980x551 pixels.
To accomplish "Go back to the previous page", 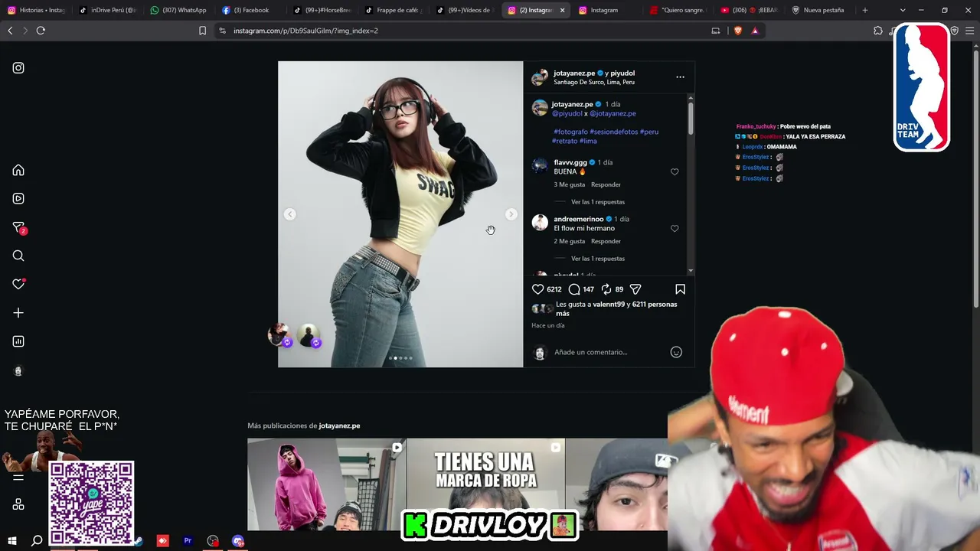I will [10, 31].
